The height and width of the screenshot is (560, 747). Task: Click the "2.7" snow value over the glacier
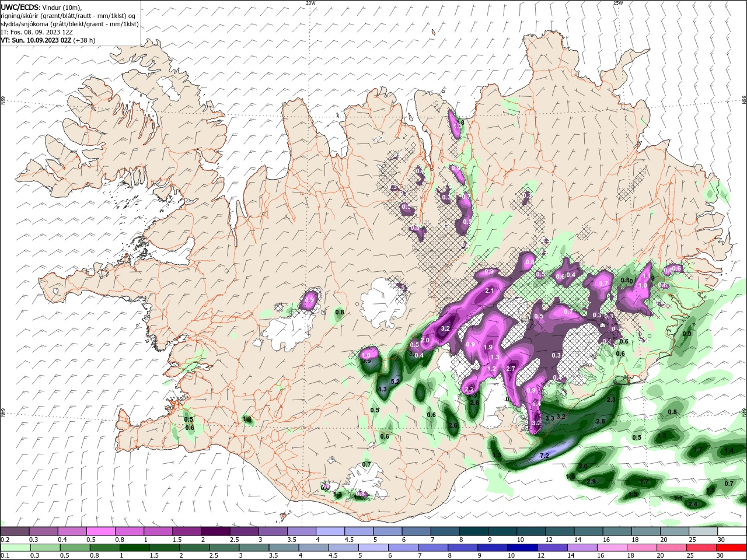point(511,369)
